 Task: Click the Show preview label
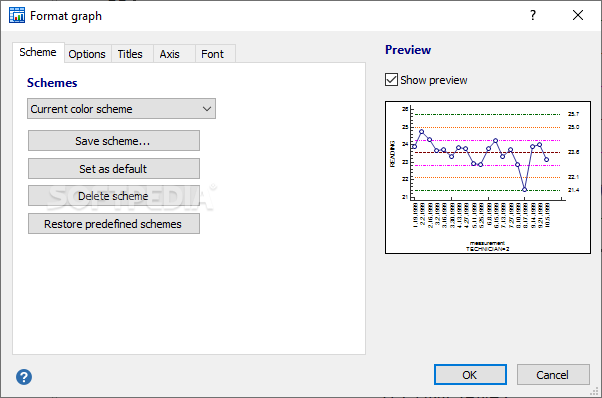coord(433,80)
